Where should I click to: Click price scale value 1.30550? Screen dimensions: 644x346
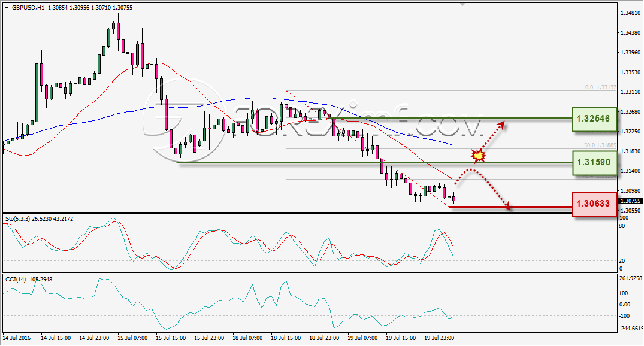tap(630, 210)
